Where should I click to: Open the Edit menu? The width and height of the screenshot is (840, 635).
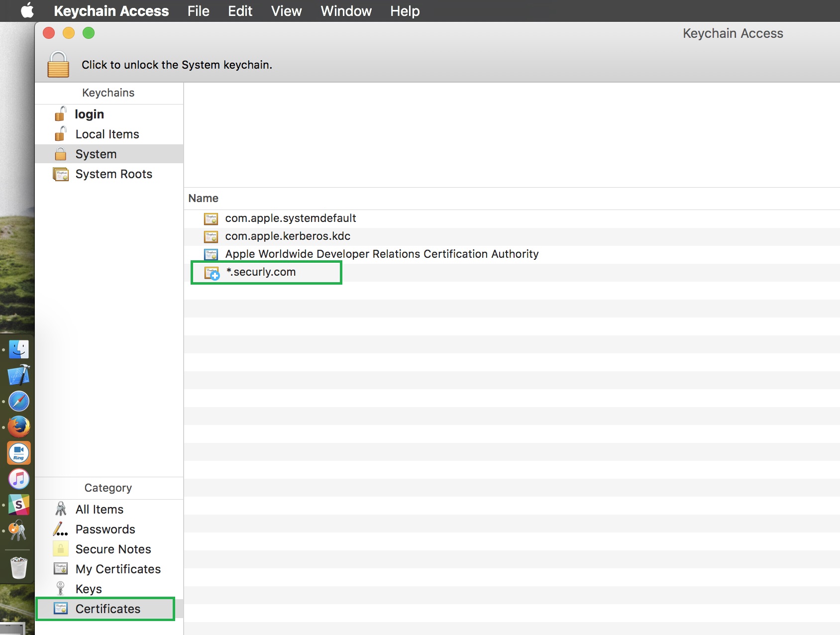[240, 11]
